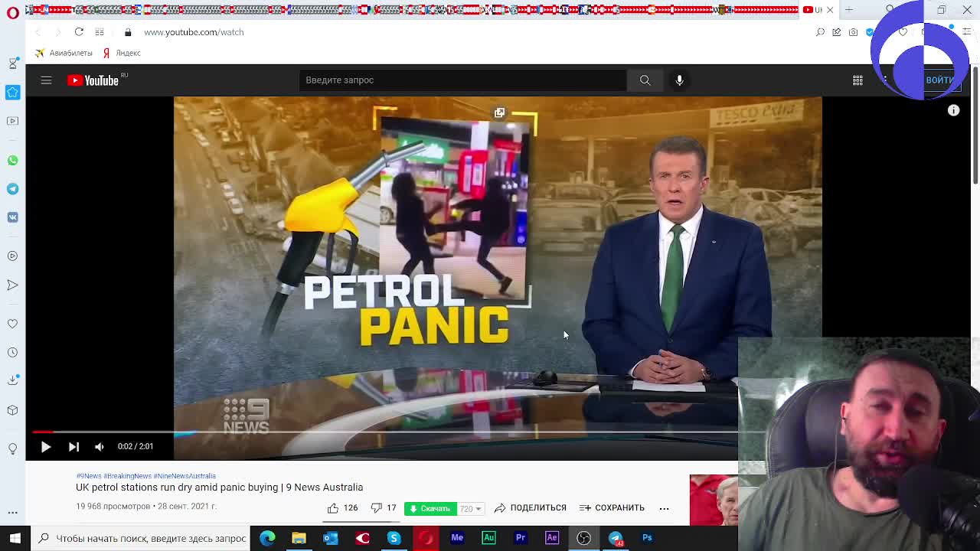Open Skype from the taskbar
Image resolution: width=980 pixels, height=551 pixels.
point(394,538)
